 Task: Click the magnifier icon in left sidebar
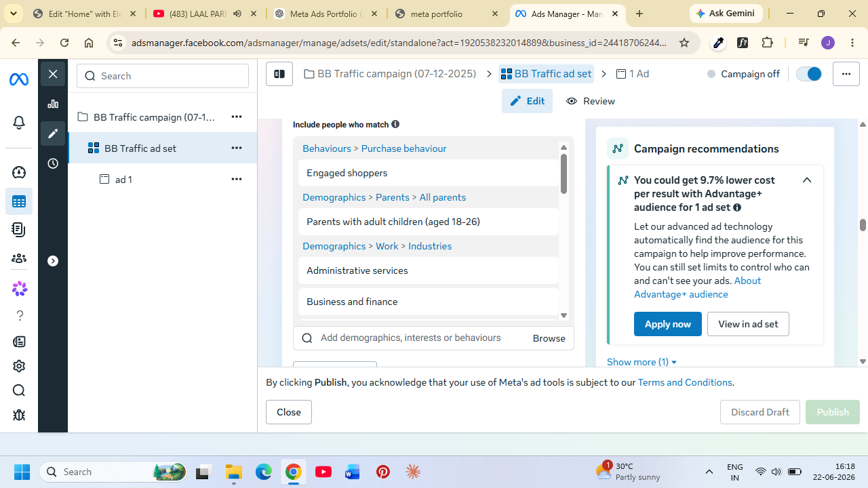coord(19,390)
